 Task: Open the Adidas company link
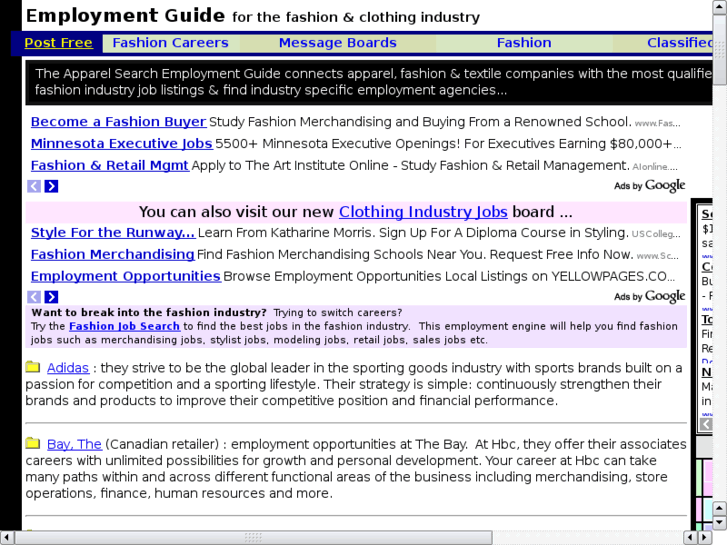point(68,368)
